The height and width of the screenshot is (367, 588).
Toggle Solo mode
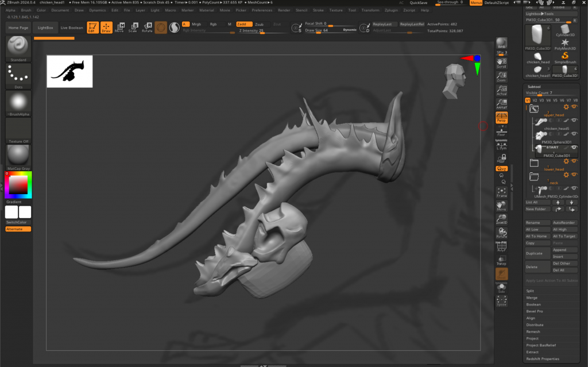click(x=501, y=288)
